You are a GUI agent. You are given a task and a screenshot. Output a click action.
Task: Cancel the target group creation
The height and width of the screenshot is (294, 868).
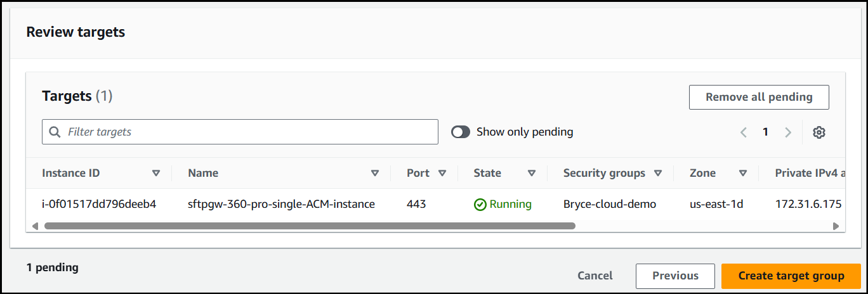(x=595, y=276)
